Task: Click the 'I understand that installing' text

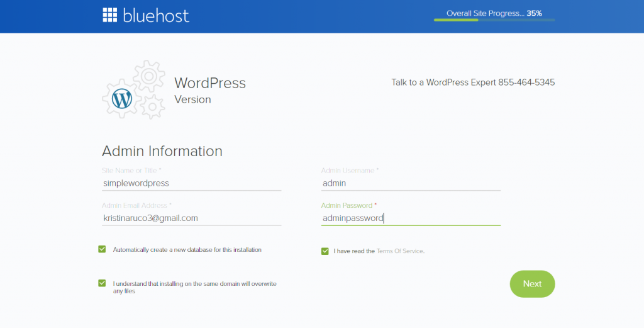Action: pos(195,287)
